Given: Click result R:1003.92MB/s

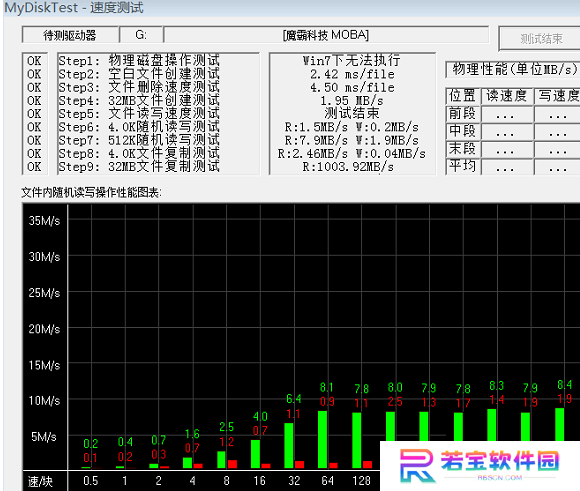Looking at the screenshot, I should (348, 167).
